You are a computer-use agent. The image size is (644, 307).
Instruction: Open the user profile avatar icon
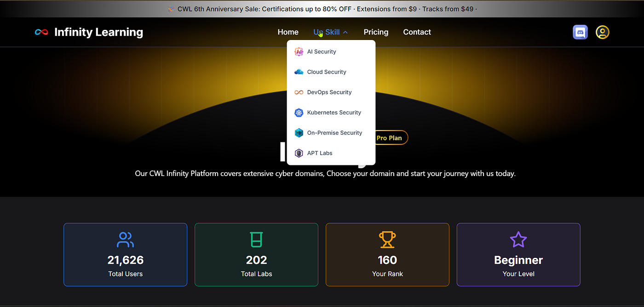click(x=603, y=32)
